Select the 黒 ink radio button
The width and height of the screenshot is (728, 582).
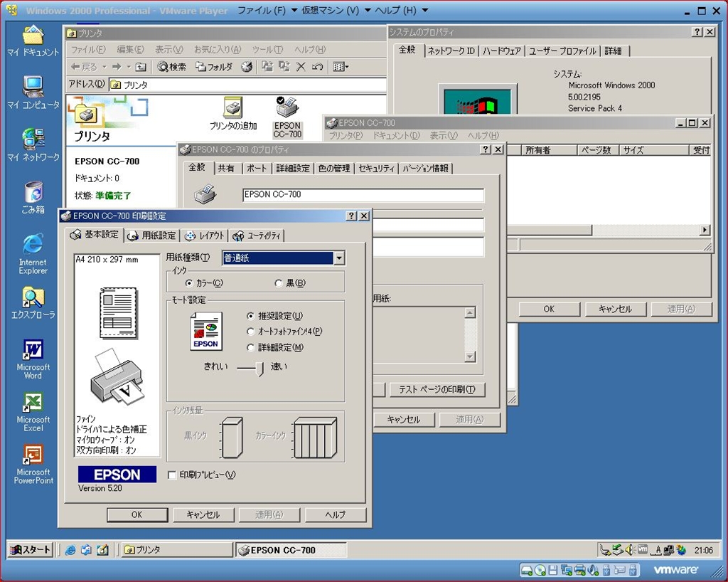(x=279, y=283)
